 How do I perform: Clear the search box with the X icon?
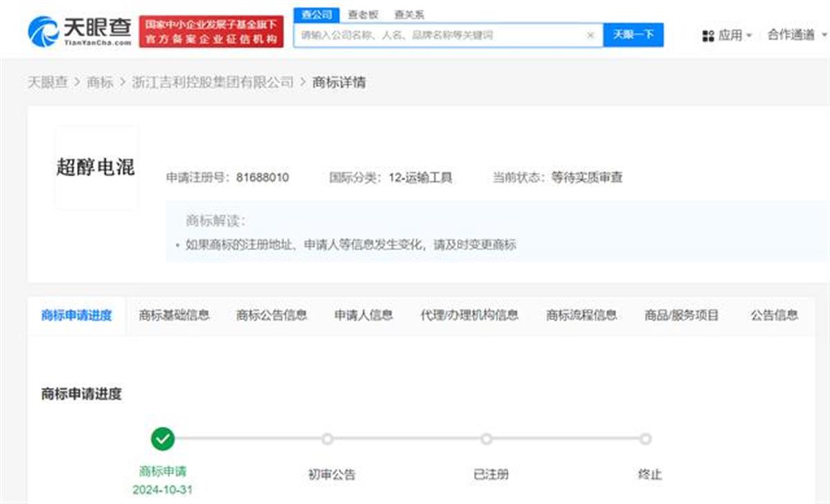(x=591, y=35)
